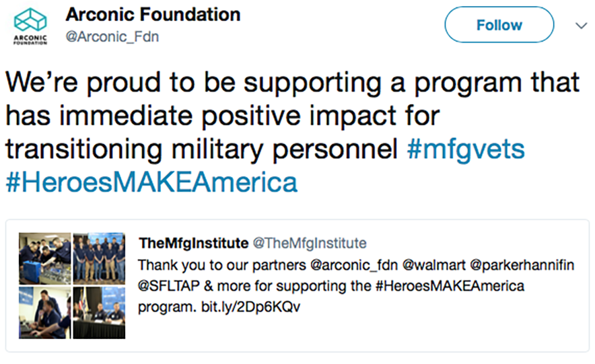Click the Arconic Foundation logo avatar
595x364 pixels.
pyautogui.click(x=30, y=26)
